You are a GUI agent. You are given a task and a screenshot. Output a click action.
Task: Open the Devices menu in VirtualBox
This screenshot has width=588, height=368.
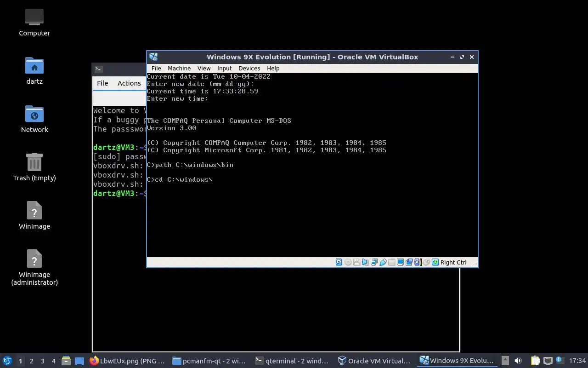(249, 68)
